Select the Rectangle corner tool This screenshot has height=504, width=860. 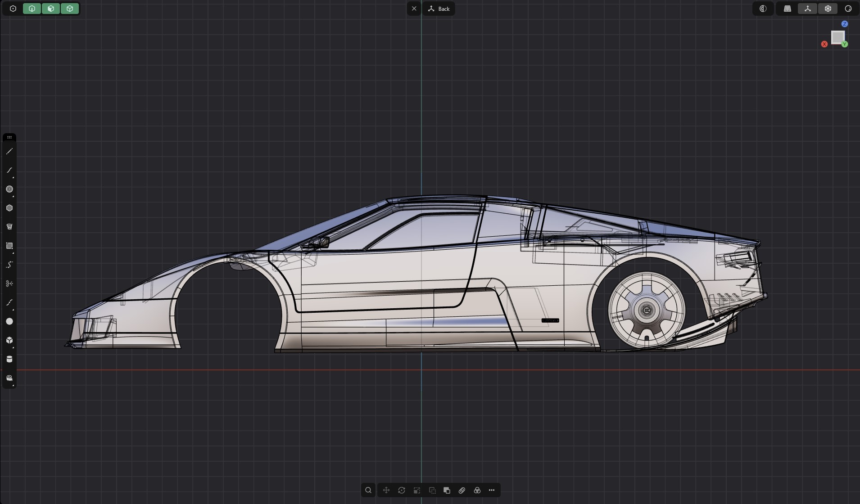(9, 246)
